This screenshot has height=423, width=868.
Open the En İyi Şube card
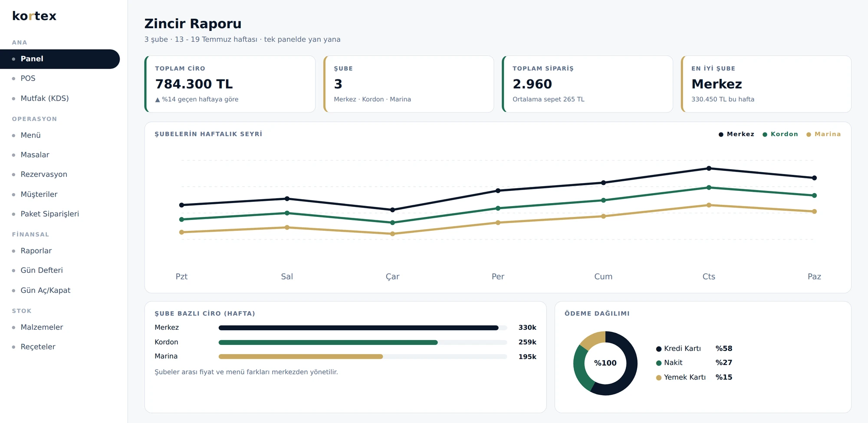click(x=766, y=84)
